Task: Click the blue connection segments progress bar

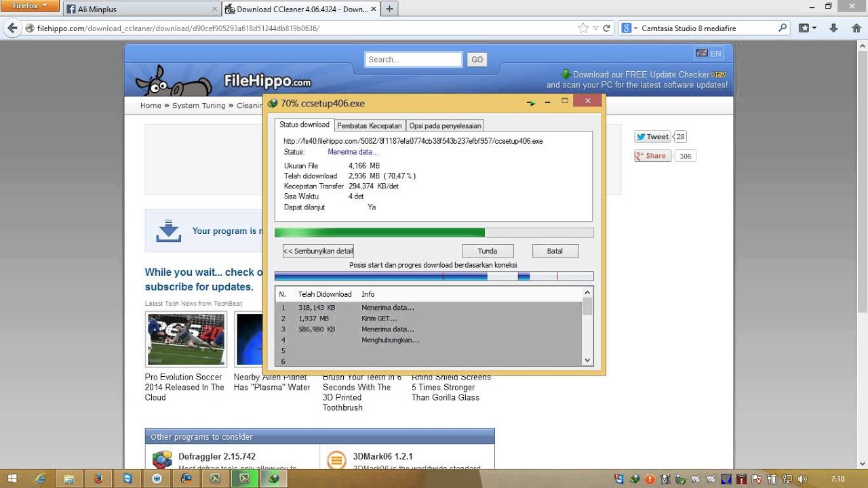Action: pos(434,277)
